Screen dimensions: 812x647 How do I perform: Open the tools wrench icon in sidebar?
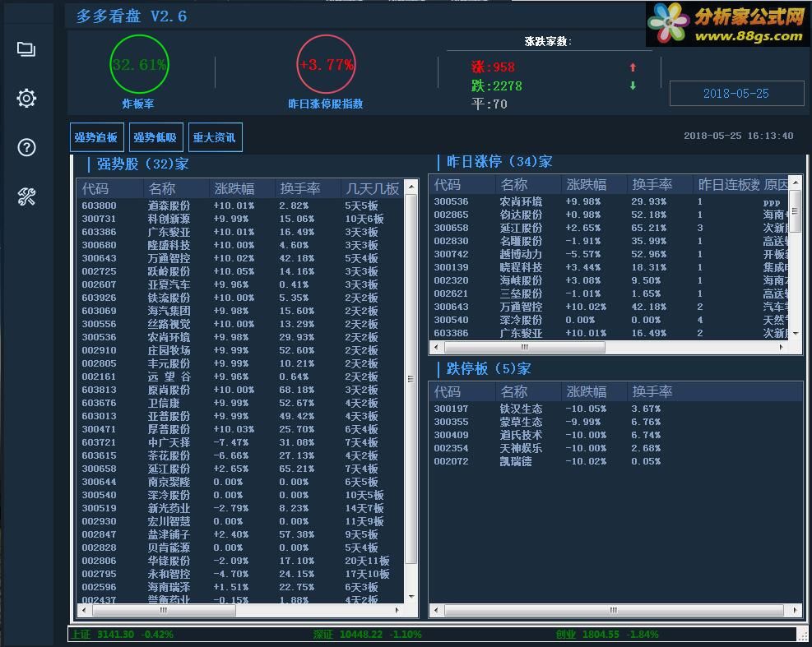(26, 196)
